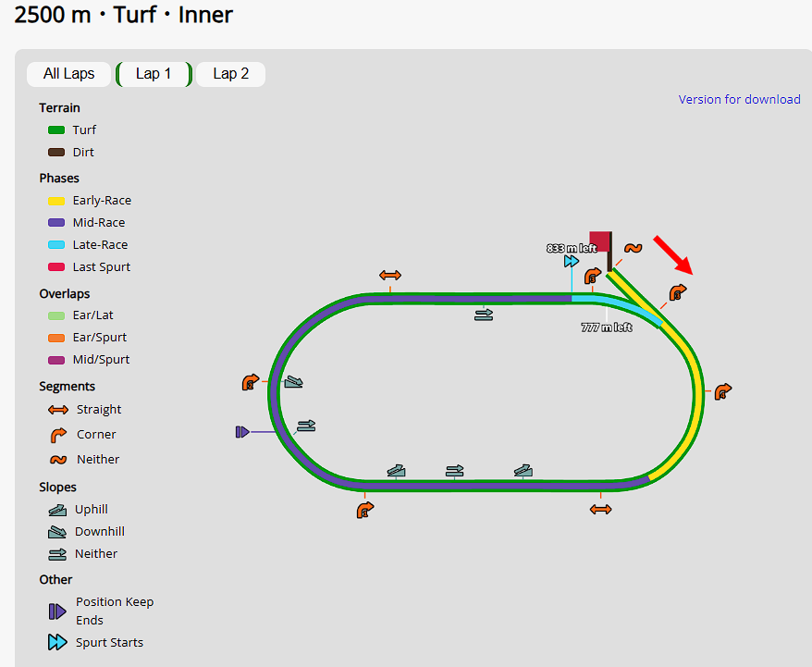Click the orange Neither squiggle beside the goal flag
This screenshot has width=812, height=667.
[x=633, y=249]
